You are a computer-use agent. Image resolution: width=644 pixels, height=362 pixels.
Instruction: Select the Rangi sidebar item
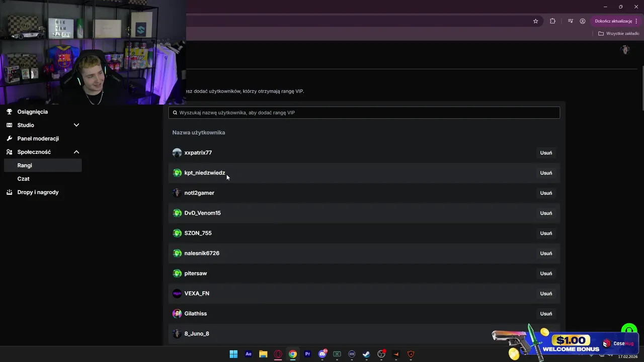click(43, 165)
